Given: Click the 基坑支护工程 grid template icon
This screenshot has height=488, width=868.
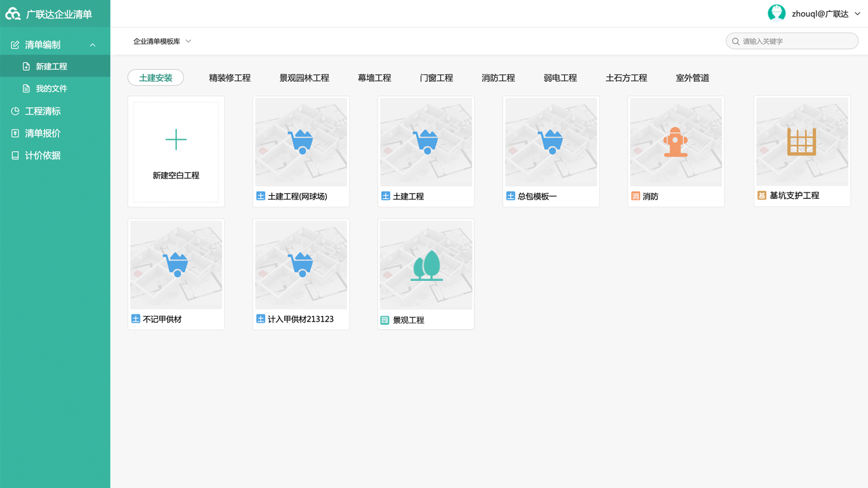Looking at the screenshot, I should click(801, 141).
